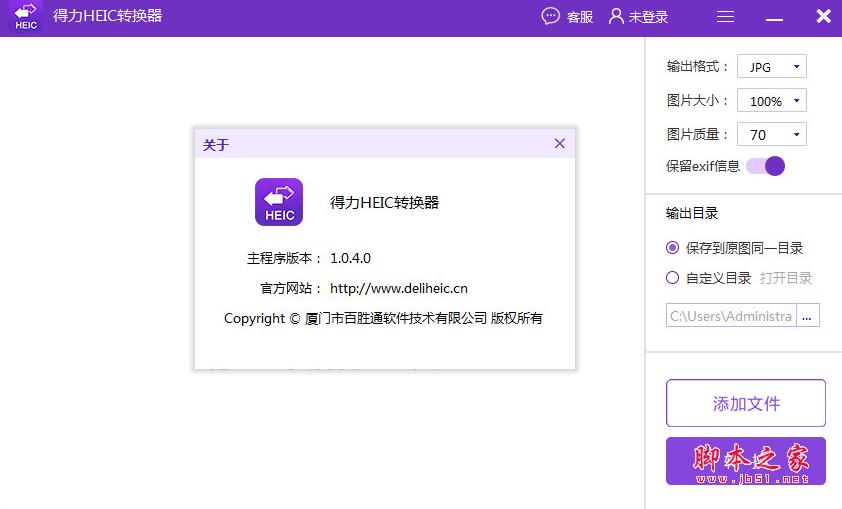Click the HEIC logo in the About dialog
The height and width of the screenshot is (509, 842).
click(x=279, y=202)
